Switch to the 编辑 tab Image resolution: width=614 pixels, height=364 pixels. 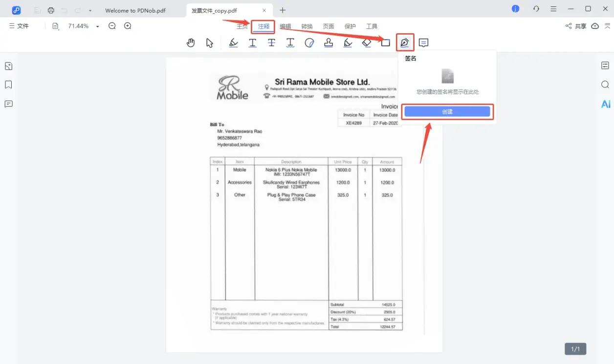click(285, 26)
